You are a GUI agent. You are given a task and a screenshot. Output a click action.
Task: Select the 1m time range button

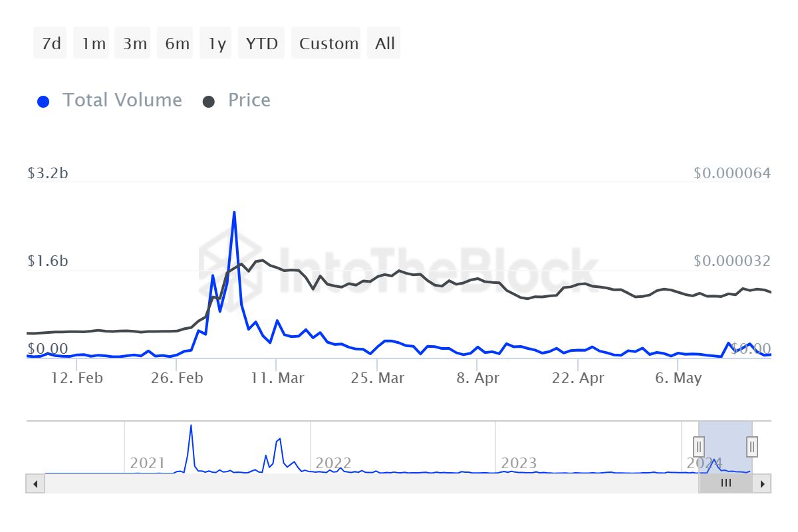point(93,43)
